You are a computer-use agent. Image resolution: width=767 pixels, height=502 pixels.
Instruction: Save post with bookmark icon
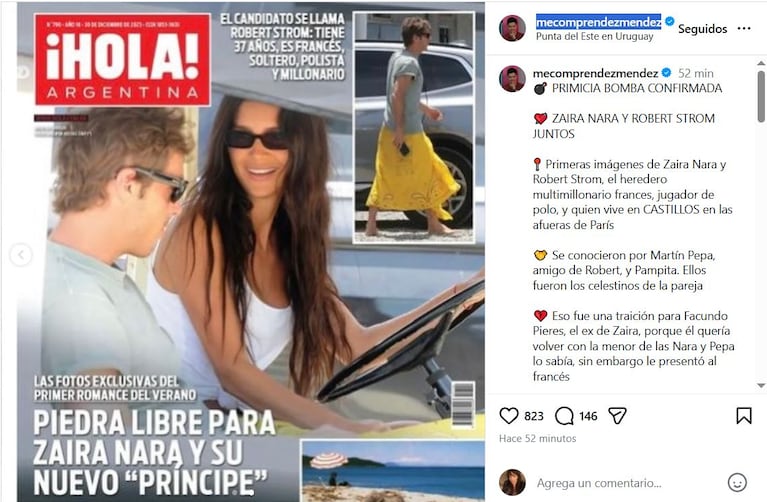click(744, 416)
